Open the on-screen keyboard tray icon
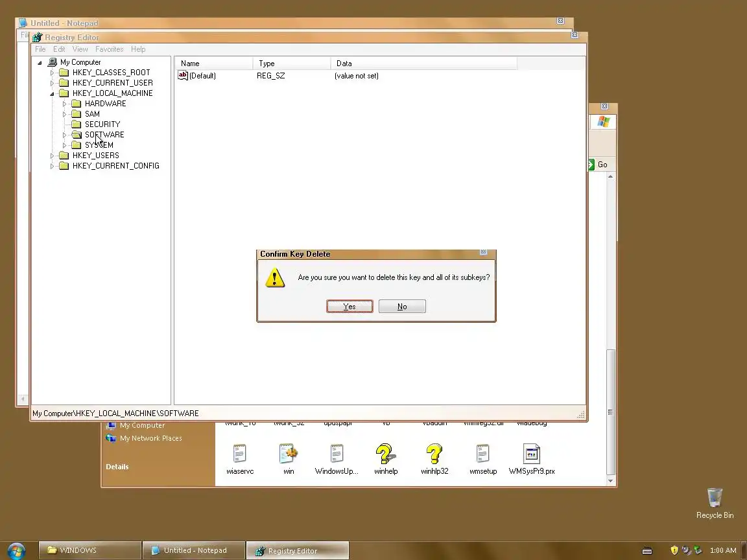The height and width of the screenshot is (560, 747). [x=647, y=551]
